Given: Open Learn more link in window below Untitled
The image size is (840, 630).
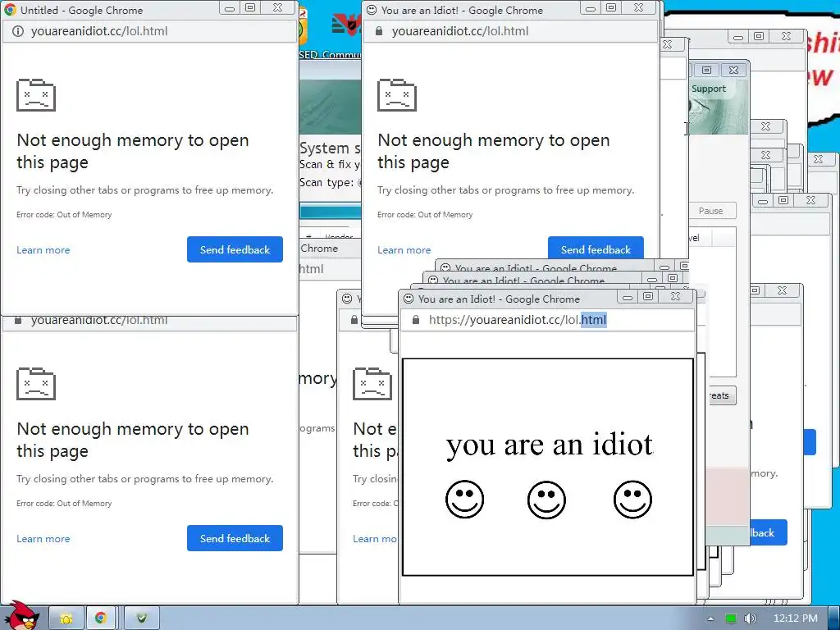Looking at the screenshot, I should 43,539.
